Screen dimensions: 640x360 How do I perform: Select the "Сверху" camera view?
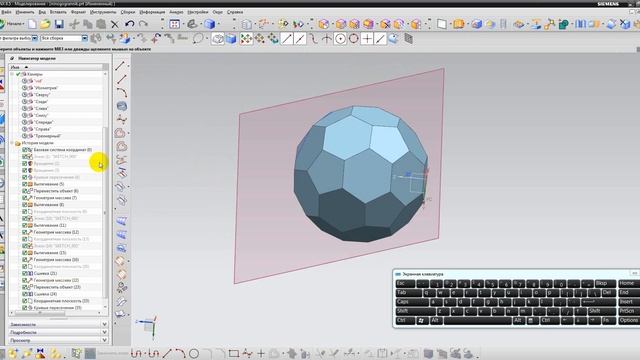coord(42,95)
